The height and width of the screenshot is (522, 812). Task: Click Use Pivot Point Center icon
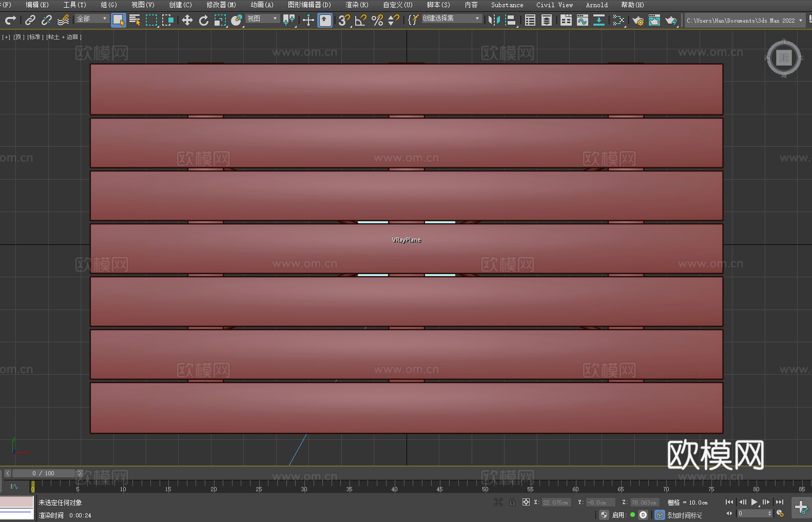point(289,20)
